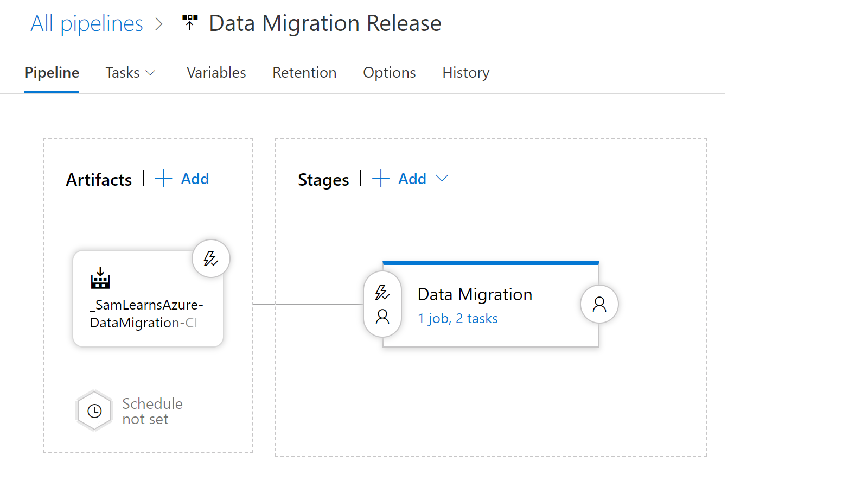The width and height of the screenshot is (868, 480).
Task: Select the Pipeline tab
Action: coord(52,73)
